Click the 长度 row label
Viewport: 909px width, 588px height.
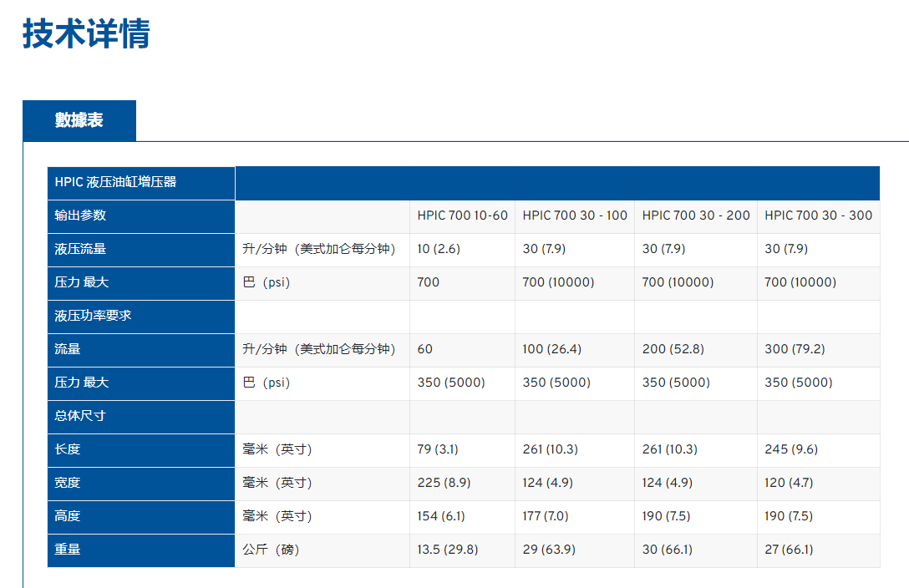tap(69, 449)
